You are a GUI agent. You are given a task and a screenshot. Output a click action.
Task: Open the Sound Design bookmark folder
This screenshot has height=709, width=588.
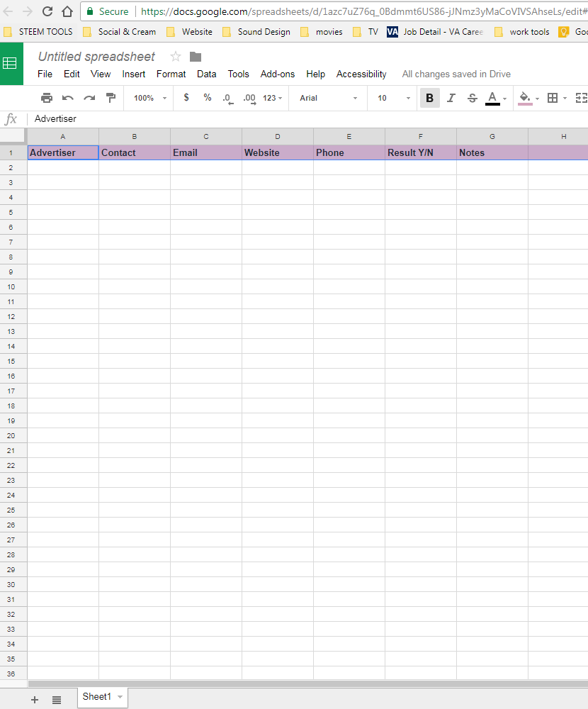click(256, 32)
